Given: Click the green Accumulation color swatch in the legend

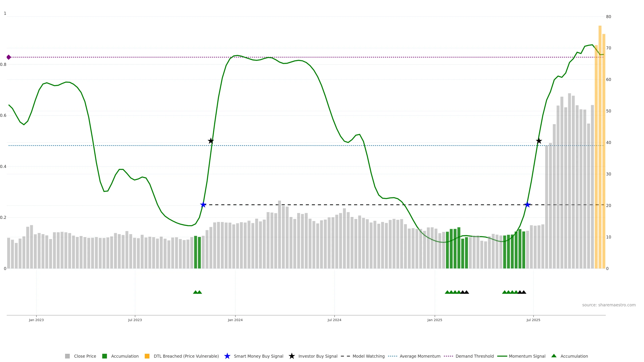Looking at the screenshot, I should (x=104, y=356).
